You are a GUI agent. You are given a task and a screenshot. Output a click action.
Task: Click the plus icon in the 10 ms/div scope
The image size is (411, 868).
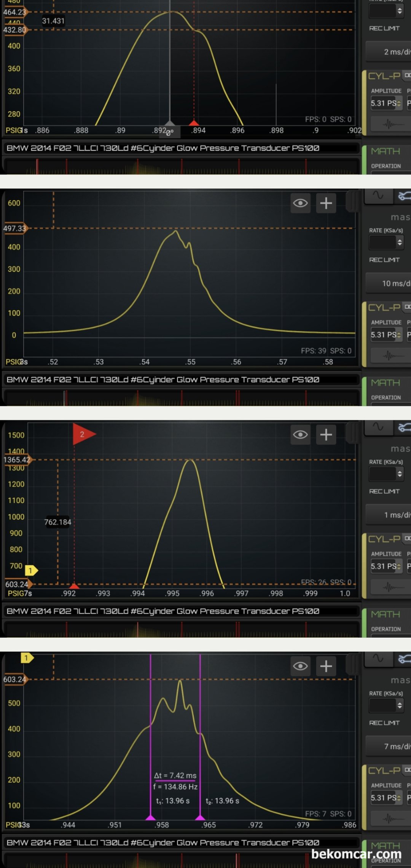point(326,203)
